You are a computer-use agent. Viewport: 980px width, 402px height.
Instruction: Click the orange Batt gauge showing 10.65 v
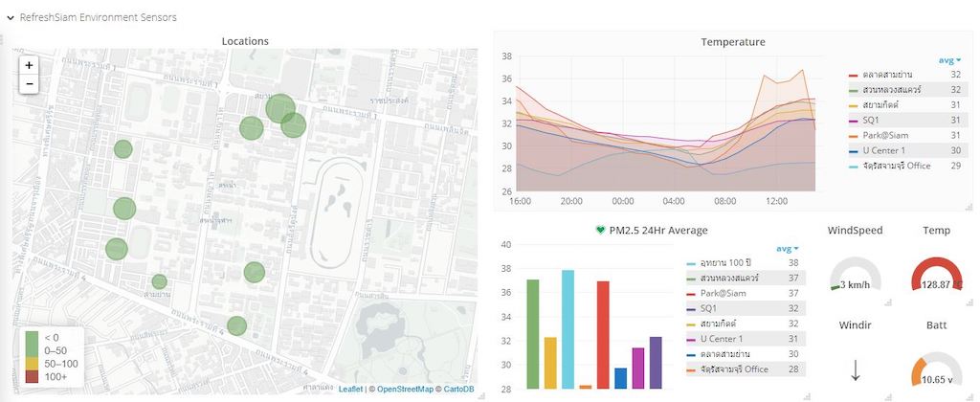(x=936, y=371)
